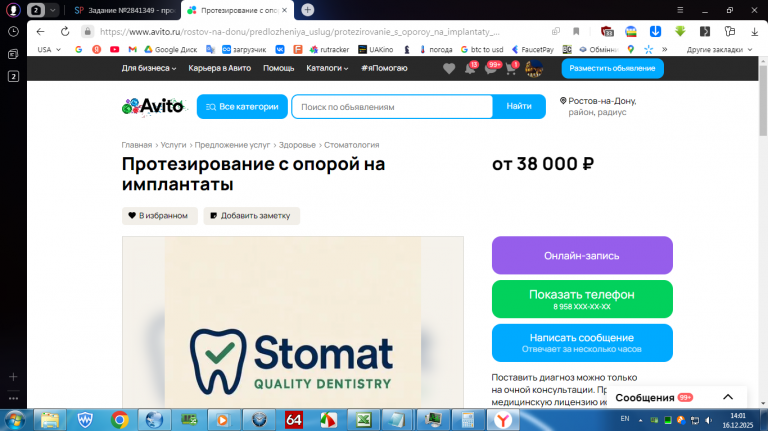Viewport: 768px width, 431px height.
Task: Close the Протезирование tab
Action: point(285,10)
